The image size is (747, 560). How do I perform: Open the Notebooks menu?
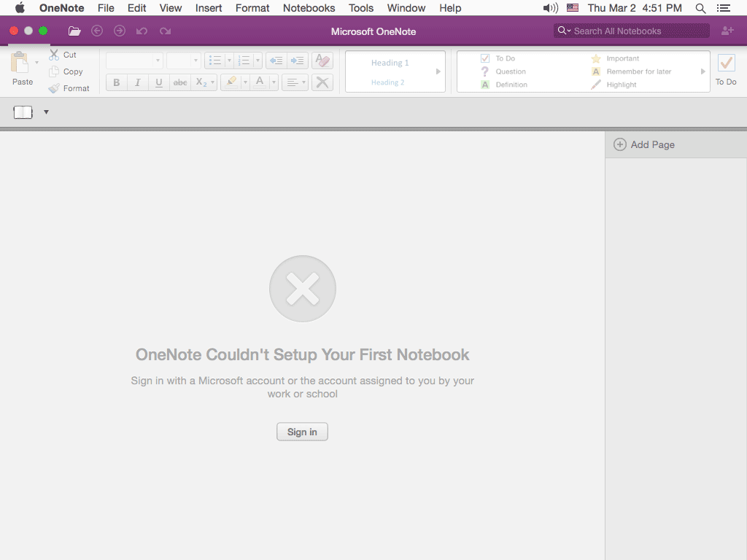click(309, 8)
